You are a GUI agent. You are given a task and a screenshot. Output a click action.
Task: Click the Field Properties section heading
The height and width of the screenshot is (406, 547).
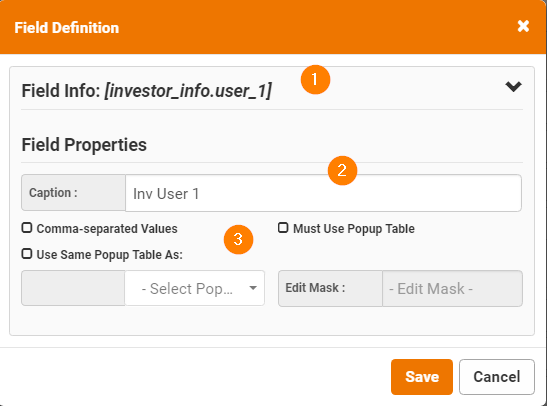[x=84, y=144]
